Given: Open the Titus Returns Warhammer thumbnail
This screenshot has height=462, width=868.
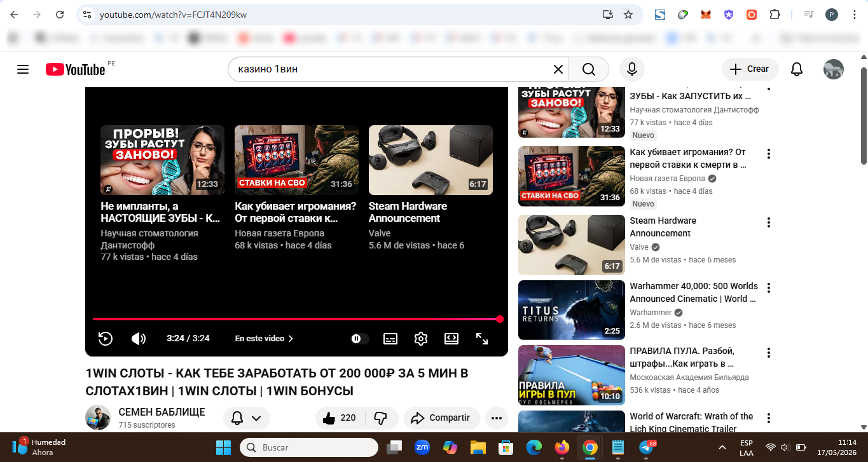Looking at the screenshot, I should coord(572,310).
